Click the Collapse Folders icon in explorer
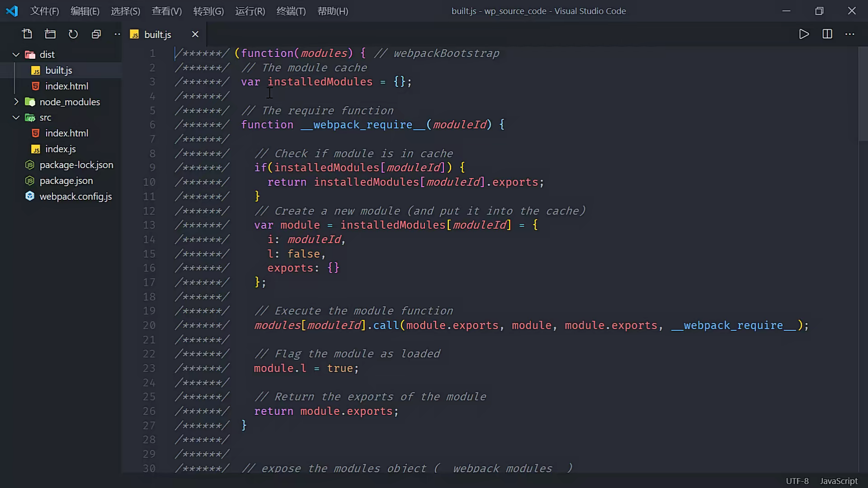Viewport: 868px width, 488px height. pyautogui.click(x=96, y=34)
